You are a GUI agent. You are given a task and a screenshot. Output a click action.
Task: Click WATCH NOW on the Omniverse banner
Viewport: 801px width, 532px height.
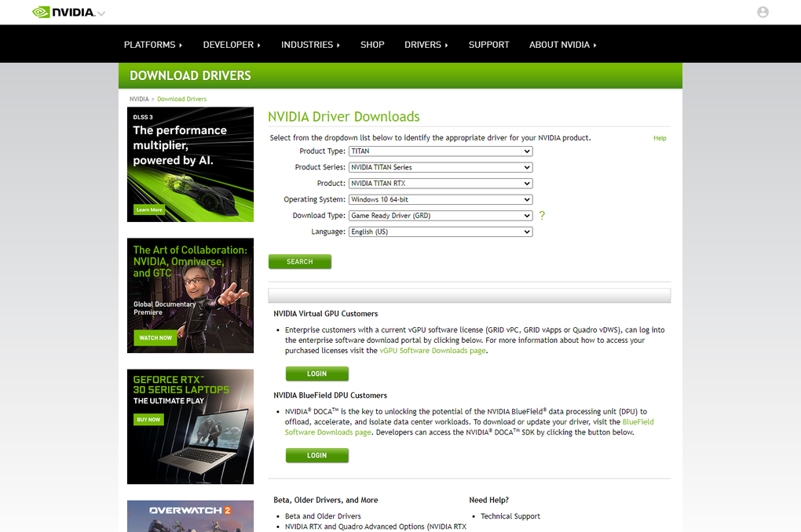[x=155, y=337]
